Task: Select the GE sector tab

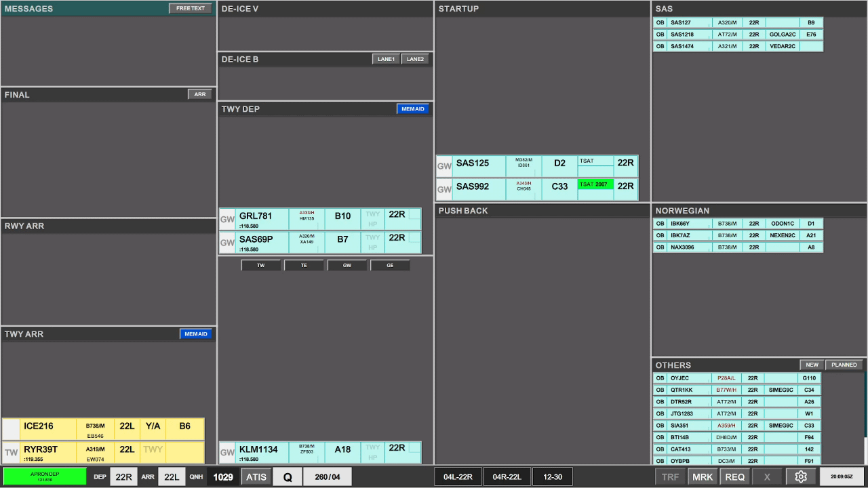Action: [x=390, y=265]
